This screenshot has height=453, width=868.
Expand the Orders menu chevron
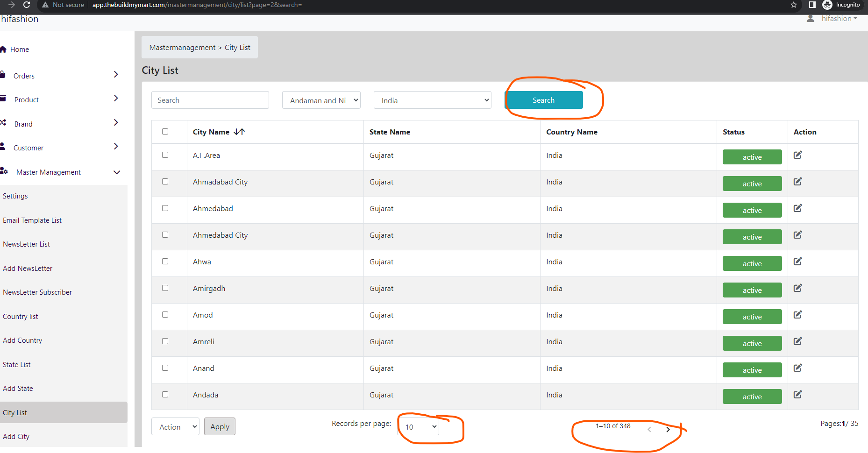point(116,74)
